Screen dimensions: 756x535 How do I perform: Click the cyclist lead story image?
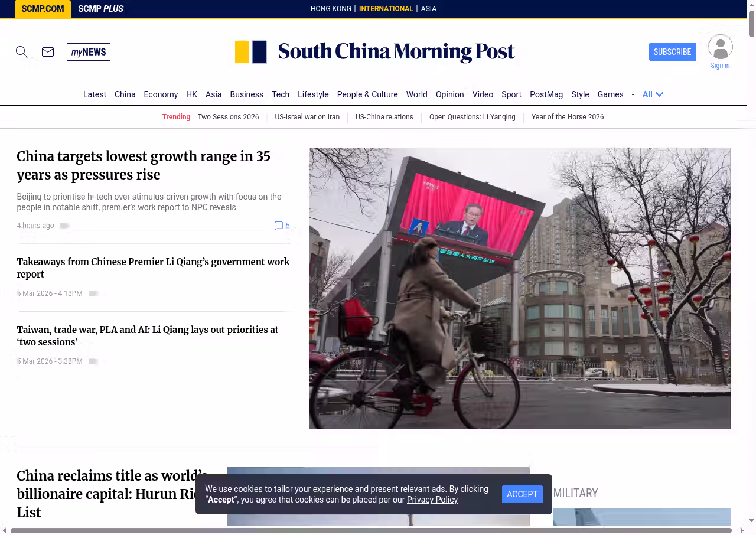(519, 288)
